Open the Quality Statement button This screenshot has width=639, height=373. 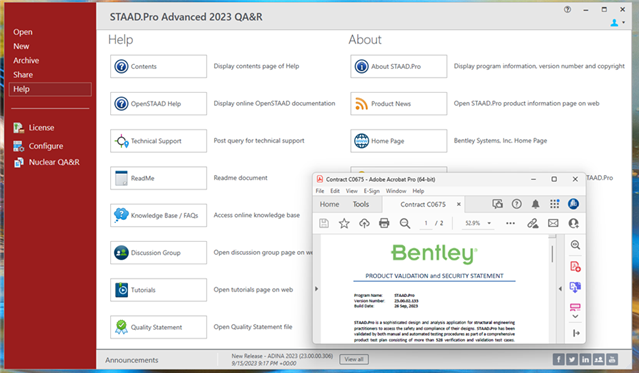pos(158,327)
